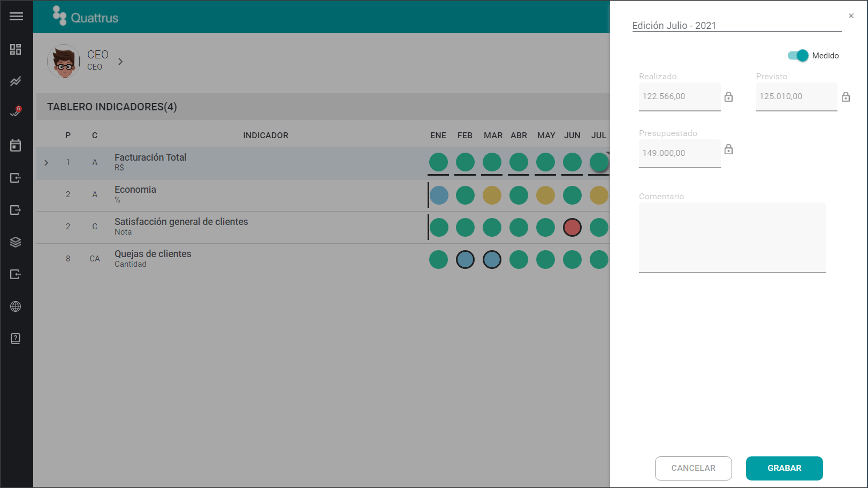The width and height of the screenshot is (868, 488).
Task: Click the CANCELAR button
Action: (694, 468)
